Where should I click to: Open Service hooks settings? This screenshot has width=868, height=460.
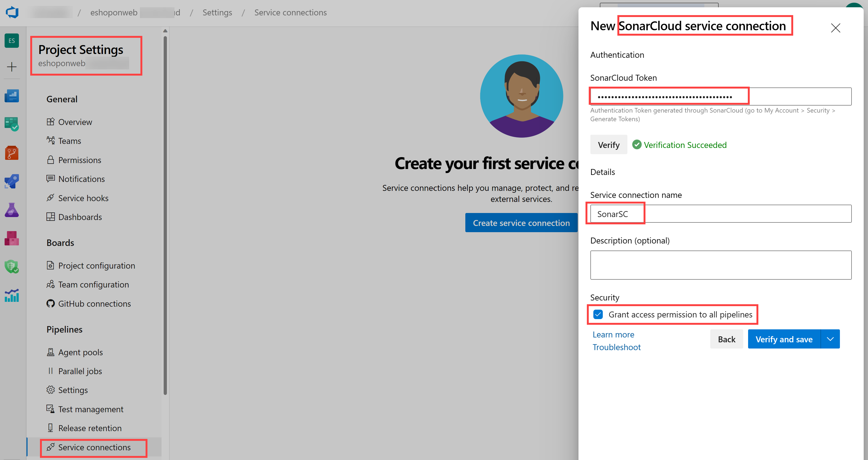click(x=83, y=198)
